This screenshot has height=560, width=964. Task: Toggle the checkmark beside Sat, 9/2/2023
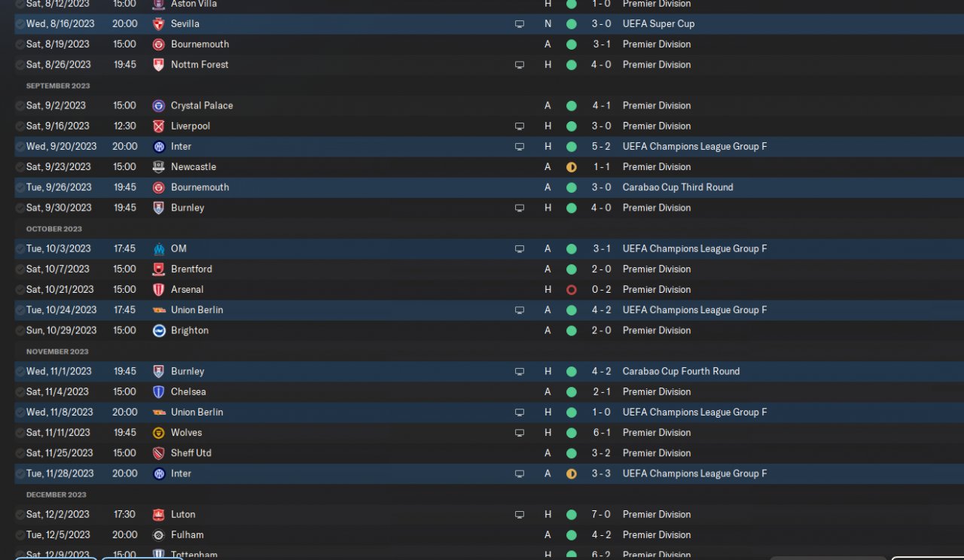(20, 106)
